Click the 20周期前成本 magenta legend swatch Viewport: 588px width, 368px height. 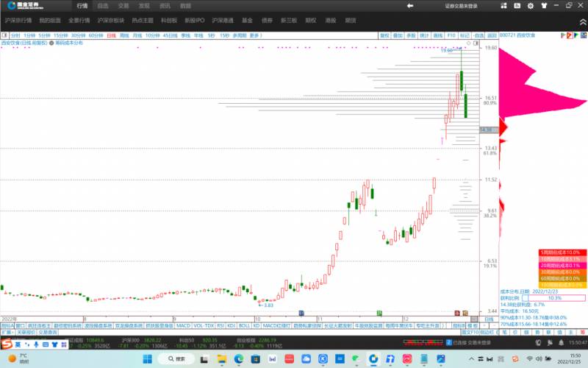[x=562, y=266]
